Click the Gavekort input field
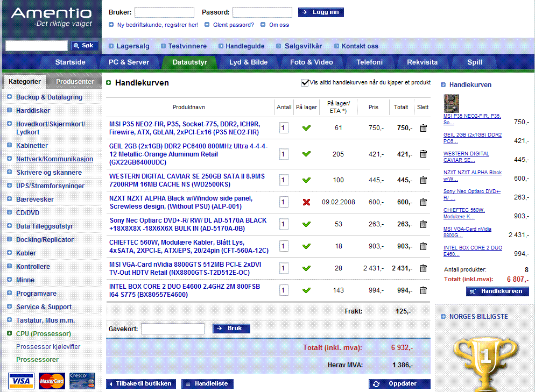The image size is (535, 392). tap(173, 329)
